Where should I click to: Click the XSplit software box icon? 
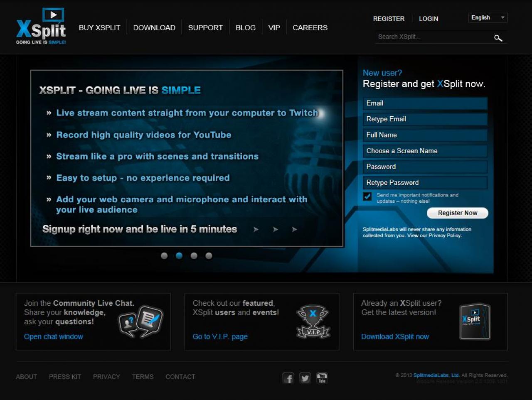point(475,321)
